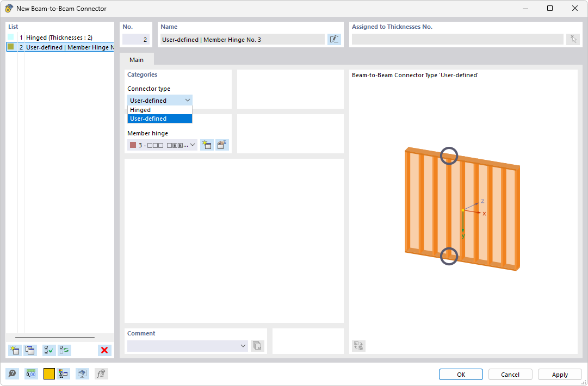This screenshot has height=386, width=588.
Task: Confirm the dialog with OK
Action: 460,374
